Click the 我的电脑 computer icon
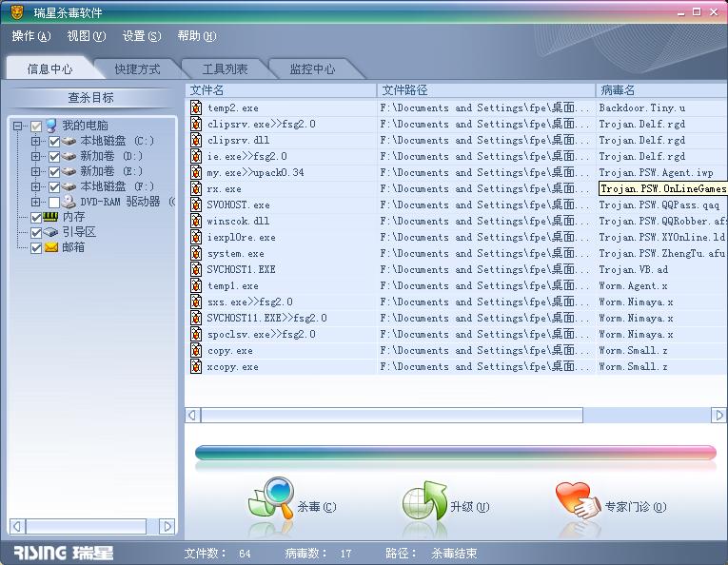 [51, 126]
